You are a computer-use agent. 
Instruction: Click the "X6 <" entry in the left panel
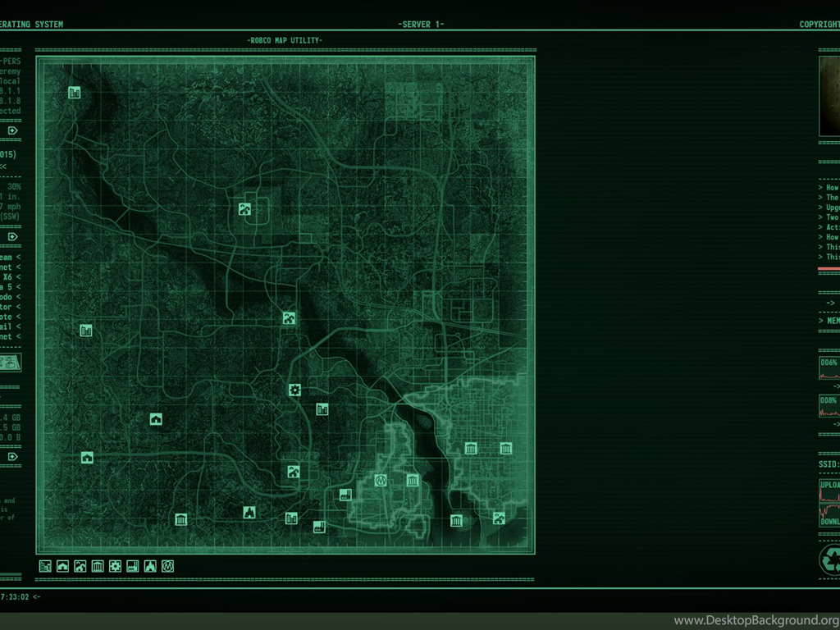click(11, 277)
